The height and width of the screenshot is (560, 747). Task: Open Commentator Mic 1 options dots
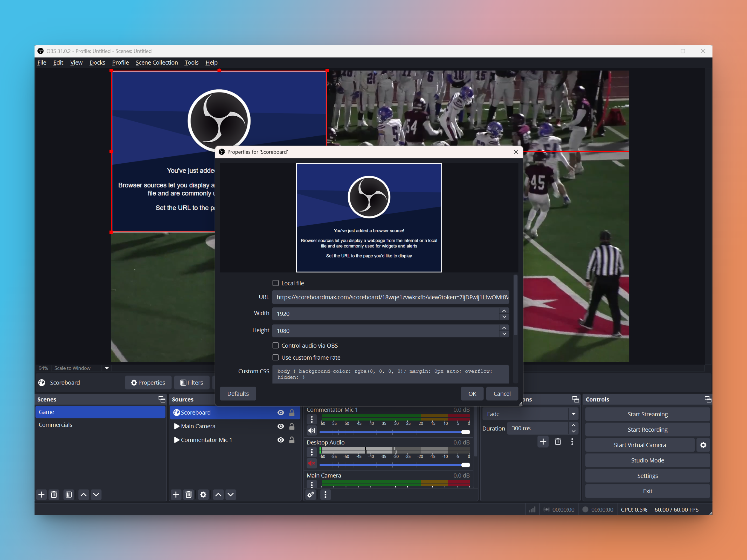point(312,419)
